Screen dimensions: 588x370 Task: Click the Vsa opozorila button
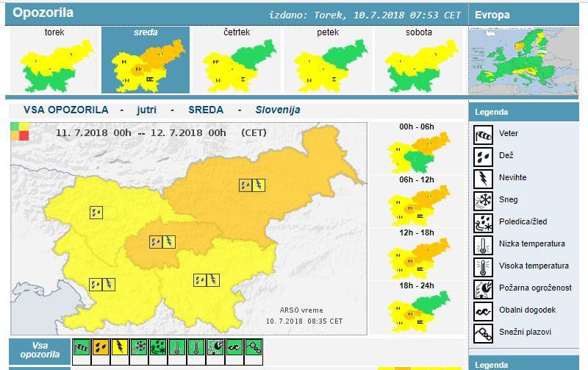[40, 349]
